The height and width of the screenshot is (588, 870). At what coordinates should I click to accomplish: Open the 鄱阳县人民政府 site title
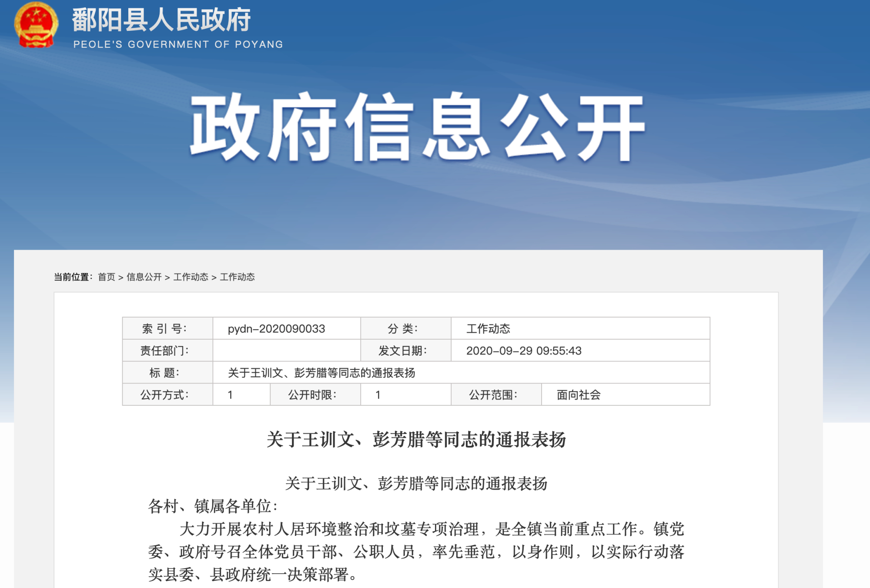pos(161,20)
